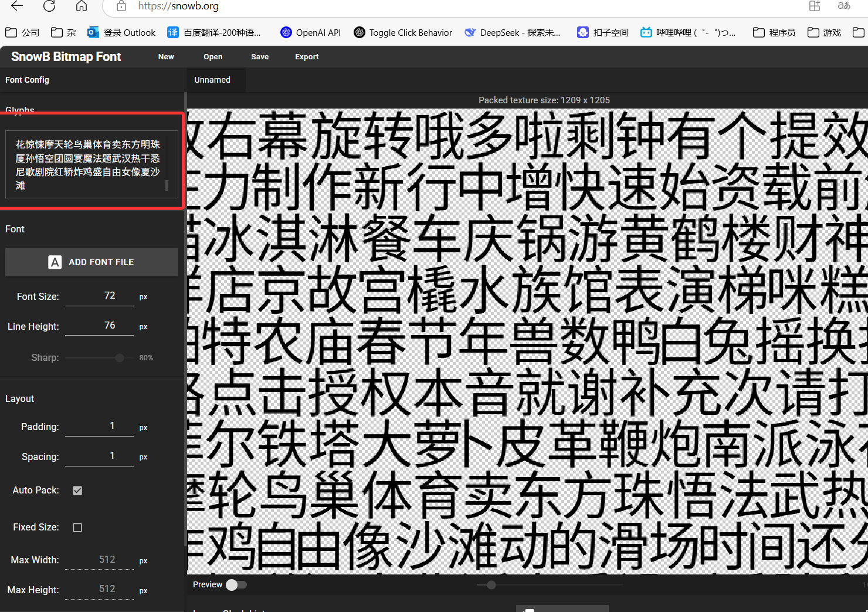Image resolution: width=868 pixels, height=612 pixels.
Task: Open the OpenAI API bookmark
Action: [x=310, y=32]
